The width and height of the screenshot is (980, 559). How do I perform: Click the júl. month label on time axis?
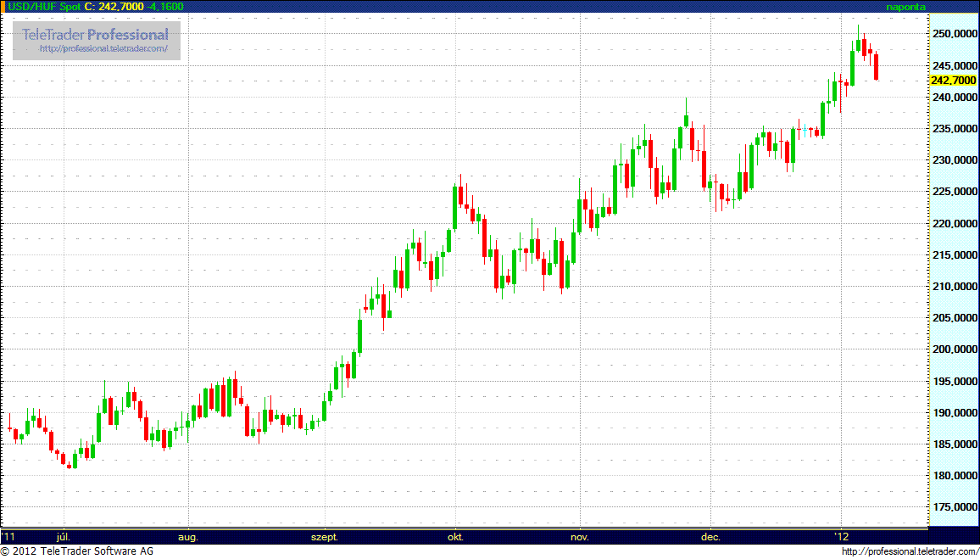[63, 537]
